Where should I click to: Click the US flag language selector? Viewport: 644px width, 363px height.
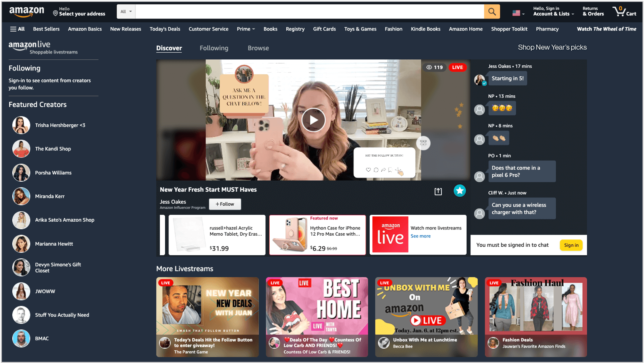518,13
